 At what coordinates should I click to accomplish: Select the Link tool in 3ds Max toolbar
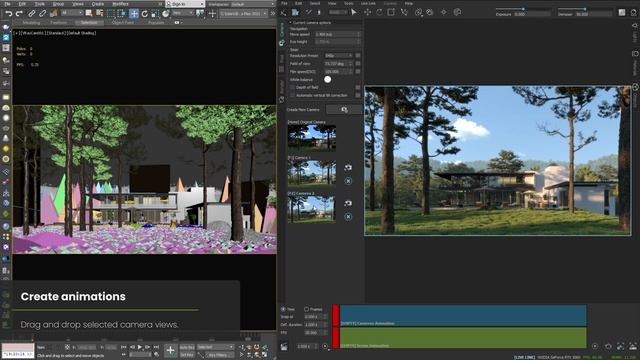coord(32,13)
